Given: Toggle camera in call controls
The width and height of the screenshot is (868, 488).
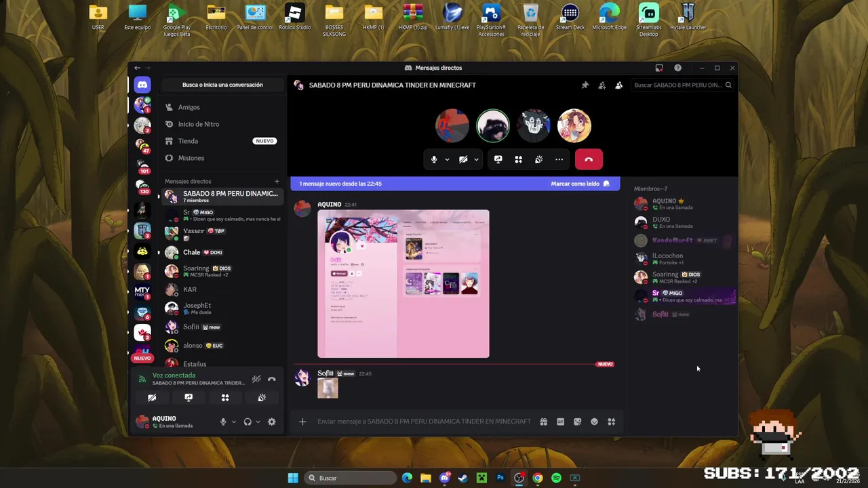Looking at the screenshot, I should point(463,159).
